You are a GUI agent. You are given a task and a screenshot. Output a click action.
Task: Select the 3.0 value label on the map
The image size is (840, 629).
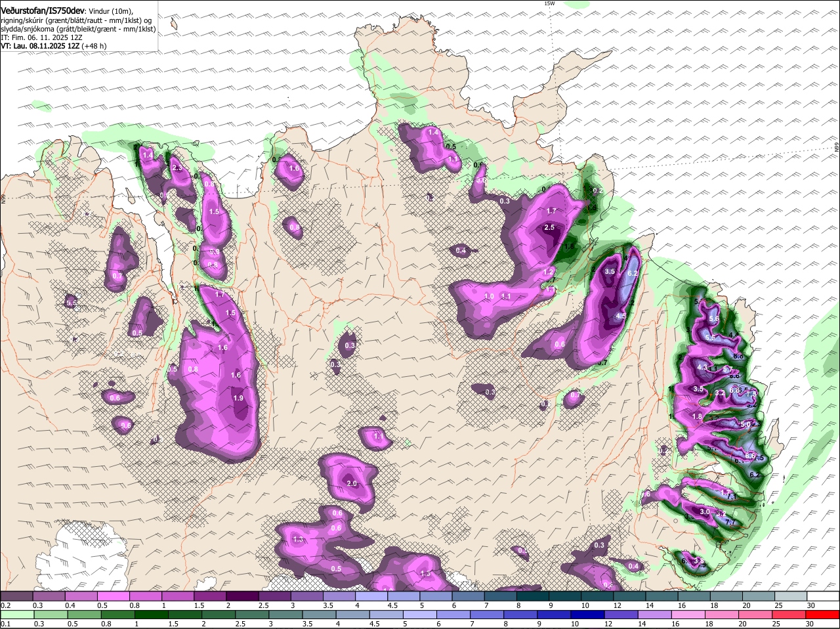click(705, 511)
